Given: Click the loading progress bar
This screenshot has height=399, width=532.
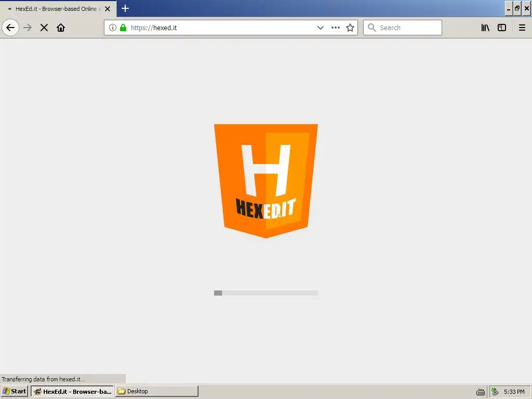Looking at the screenshot, I should point(266,293).
